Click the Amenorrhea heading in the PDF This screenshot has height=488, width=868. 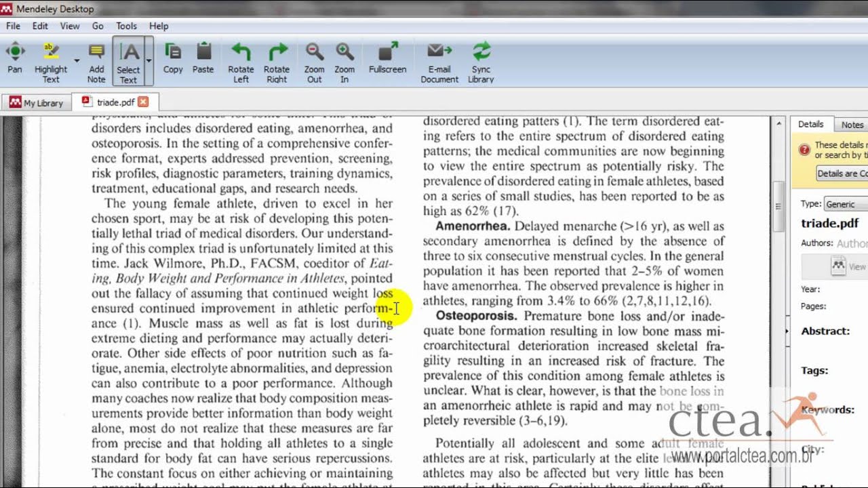click(473, 226)
